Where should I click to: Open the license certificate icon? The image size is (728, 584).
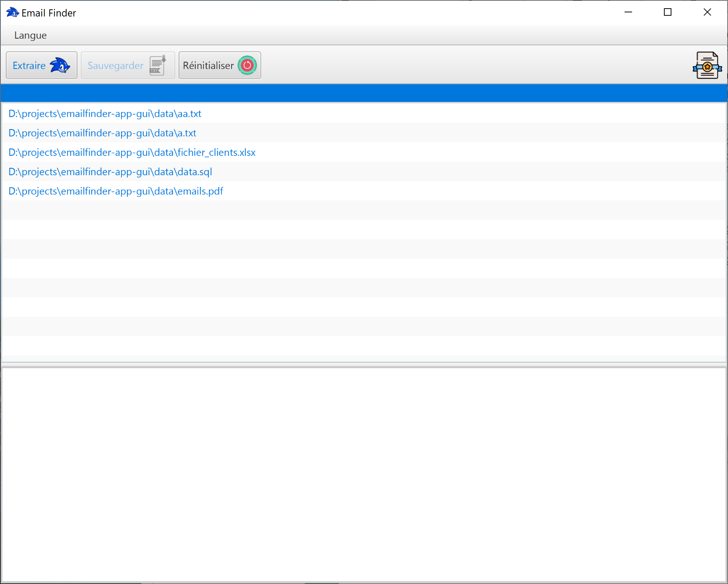[707, 66]
